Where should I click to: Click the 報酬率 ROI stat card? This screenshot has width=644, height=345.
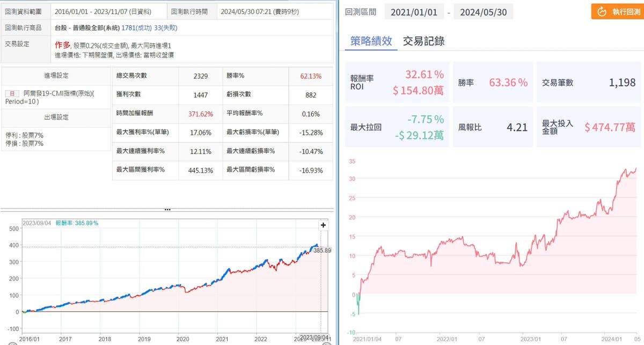pos(397,83)
